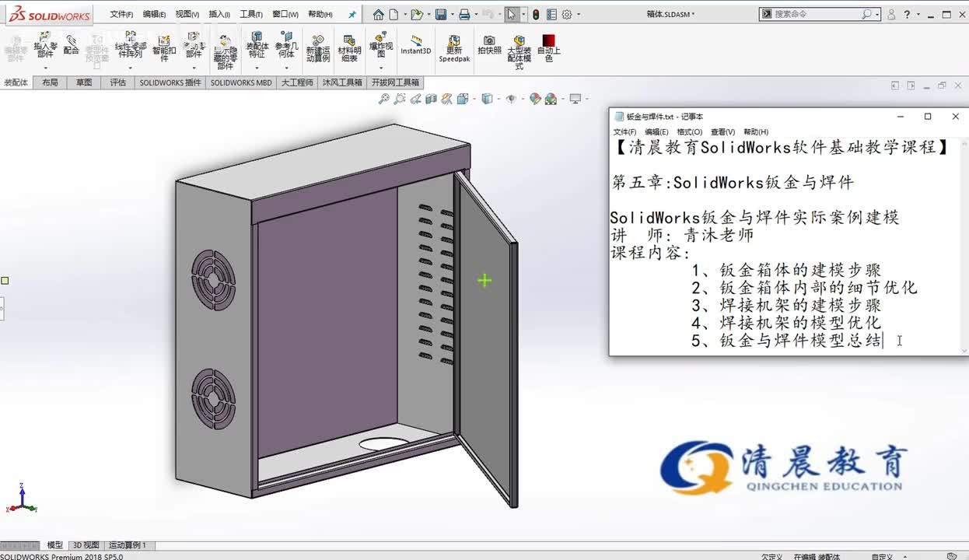The image size is (969, 560).
Task: Toggle Large Assembly Mode (大型装配体模式)
Action: (x=519, y=53)
